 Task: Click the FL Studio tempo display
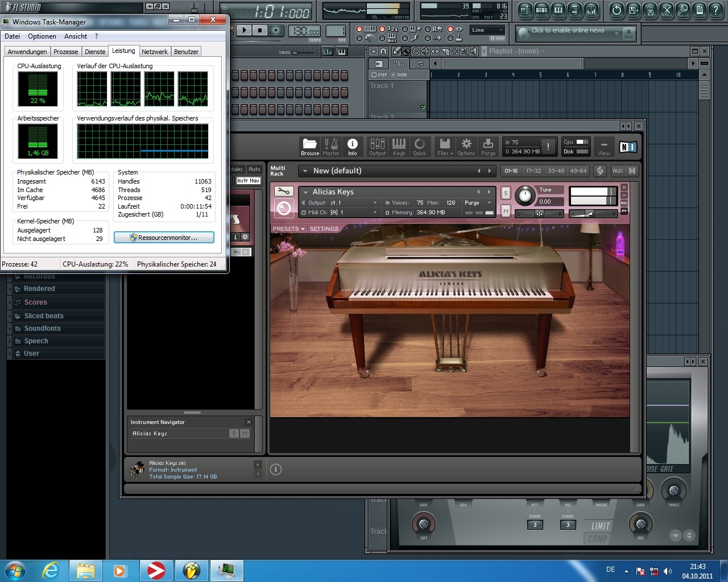[304, 31]
